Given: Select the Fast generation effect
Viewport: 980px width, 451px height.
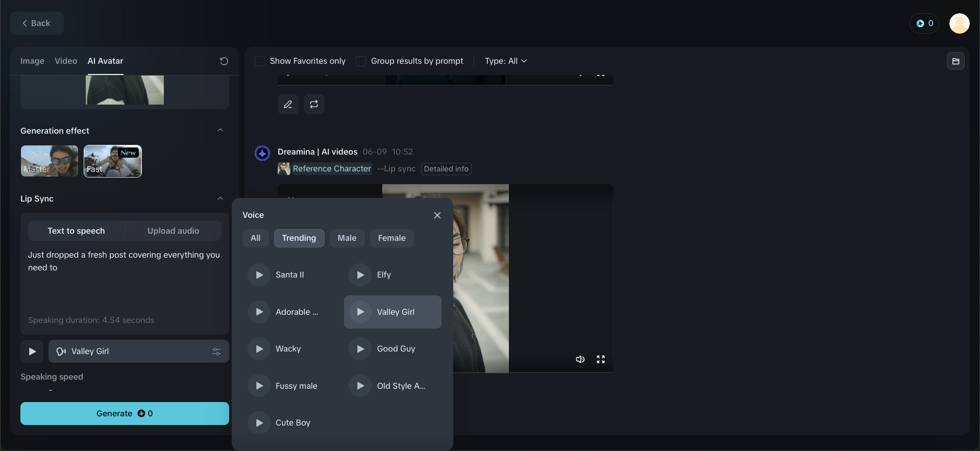Looking at the screenshot, I should click(113, 161).
